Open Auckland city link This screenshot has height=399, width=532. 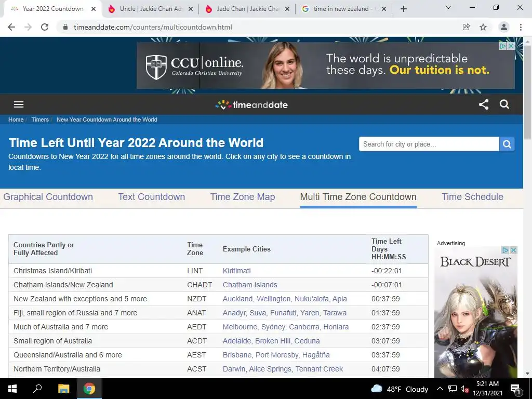pyautogui.click(x=238, y=299)
